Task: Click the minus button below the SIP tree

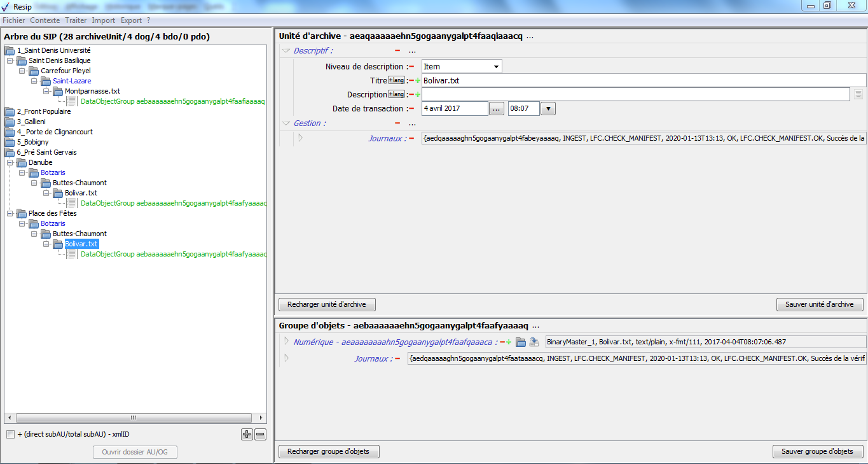Action: click(x=260, y=434)
